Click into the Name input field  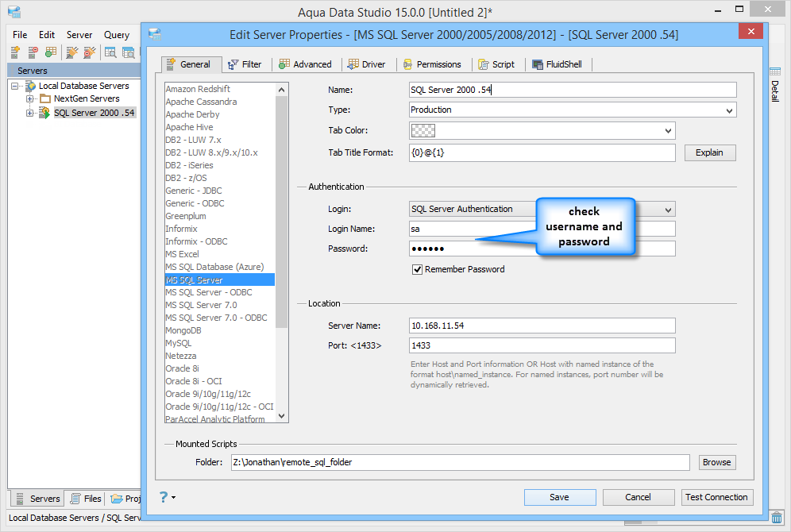[573, 90]
